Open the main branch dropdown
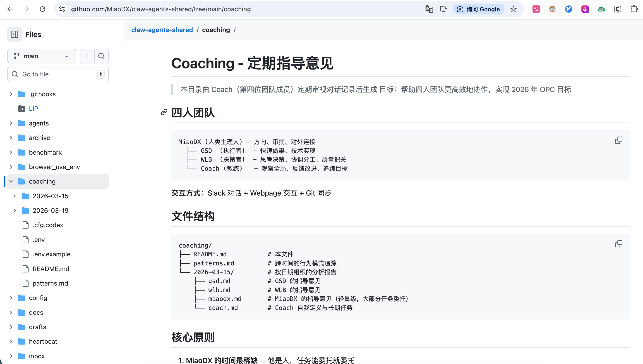 point(42,56)
